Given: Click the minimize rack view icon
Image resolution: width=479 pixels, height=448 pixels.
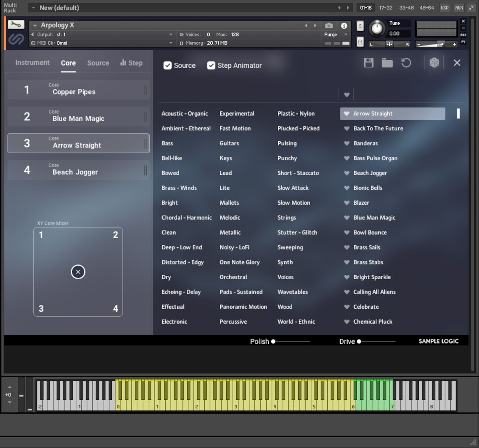Looking at the screenshot, I should (x=471, y=8).
